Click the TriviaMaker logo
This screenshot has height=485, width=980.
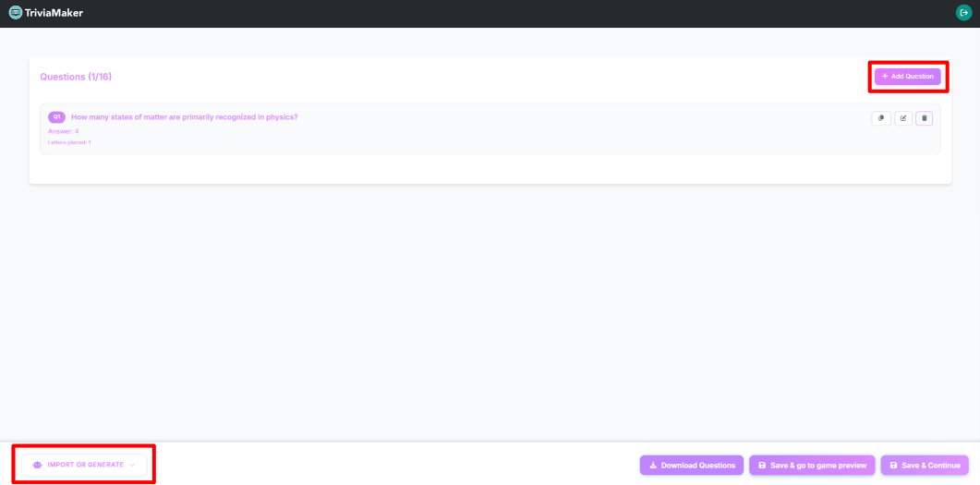(x=15, y=13)
